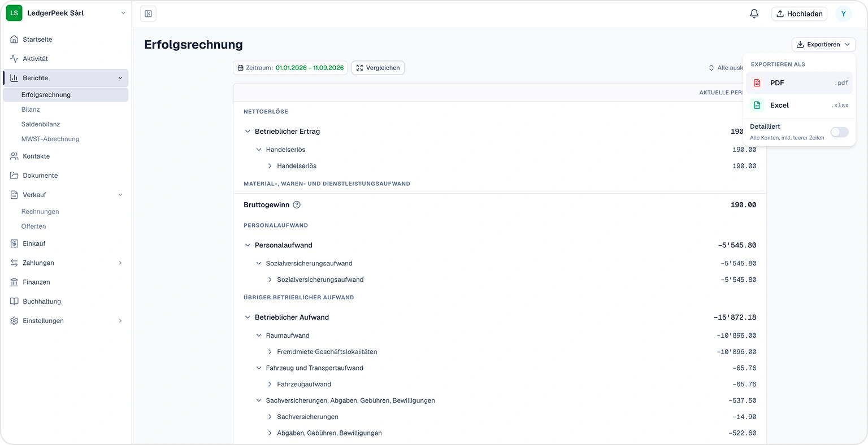Collapse the Betrieblicher Aufwand row

[248, 317]
